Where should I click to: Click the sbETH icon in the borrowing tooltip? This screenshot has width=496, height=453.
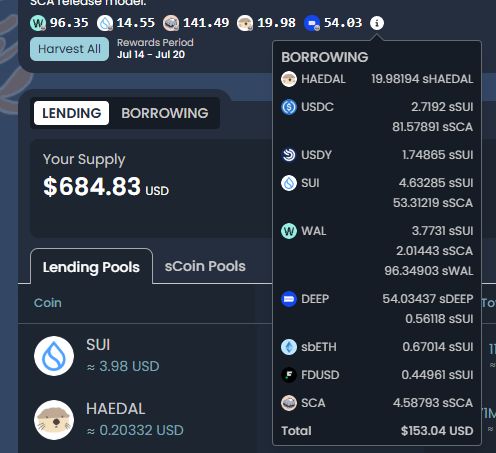point(289,347)
